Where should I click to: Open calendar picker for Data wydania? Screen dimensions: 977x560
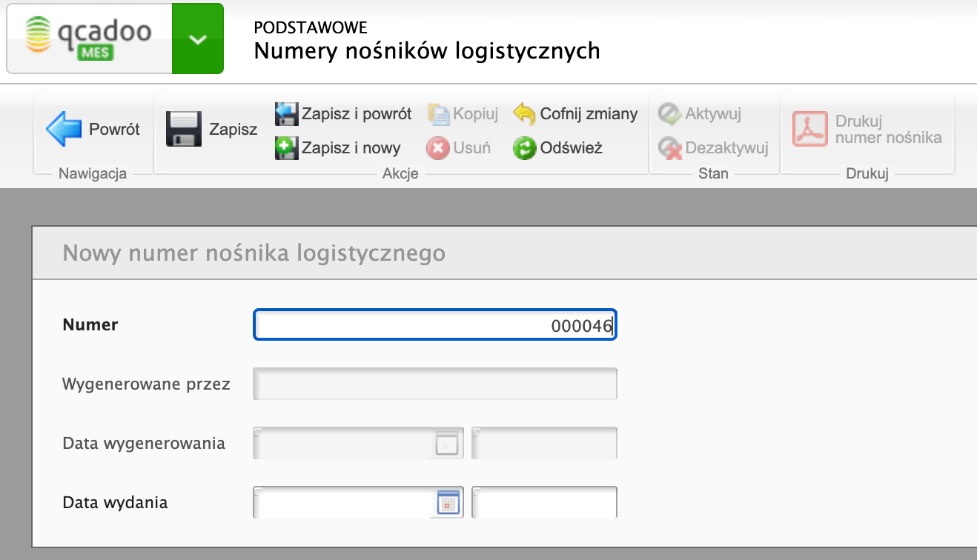click(448, 503)
